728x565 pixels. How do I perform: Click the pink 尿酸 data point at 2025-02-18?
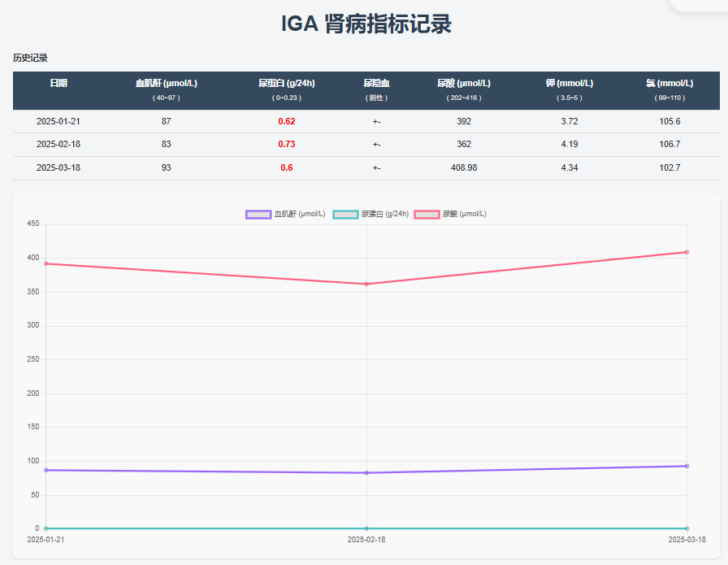pos(366,284)
